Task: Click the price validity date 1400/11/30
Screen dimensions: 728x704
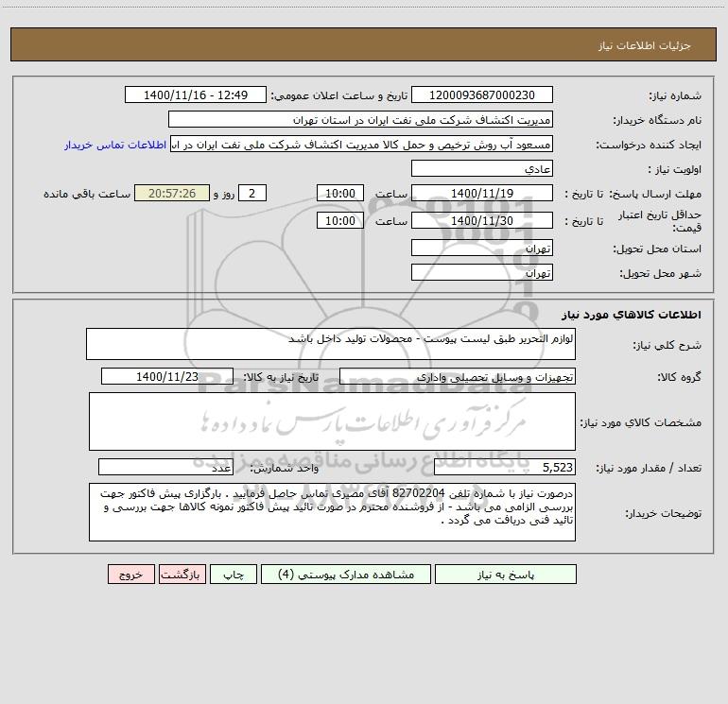Action: click(482, 220)
